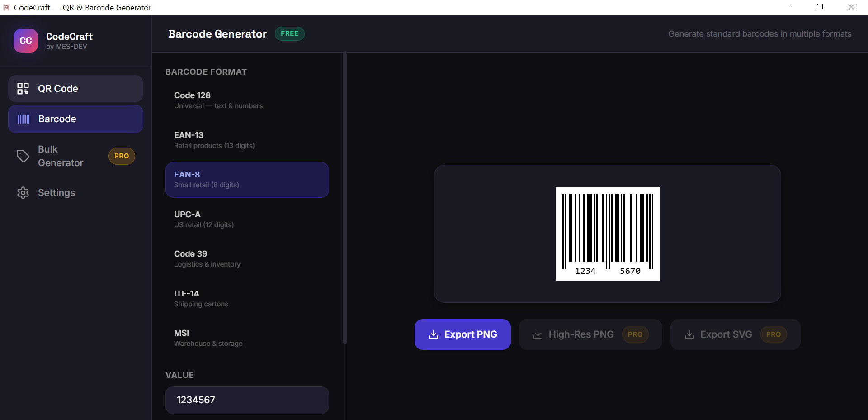The image size is (868, 420).
Task: Click the download icon on High-Res PNG
Action: pyautogui.click(x=538, y=334)
